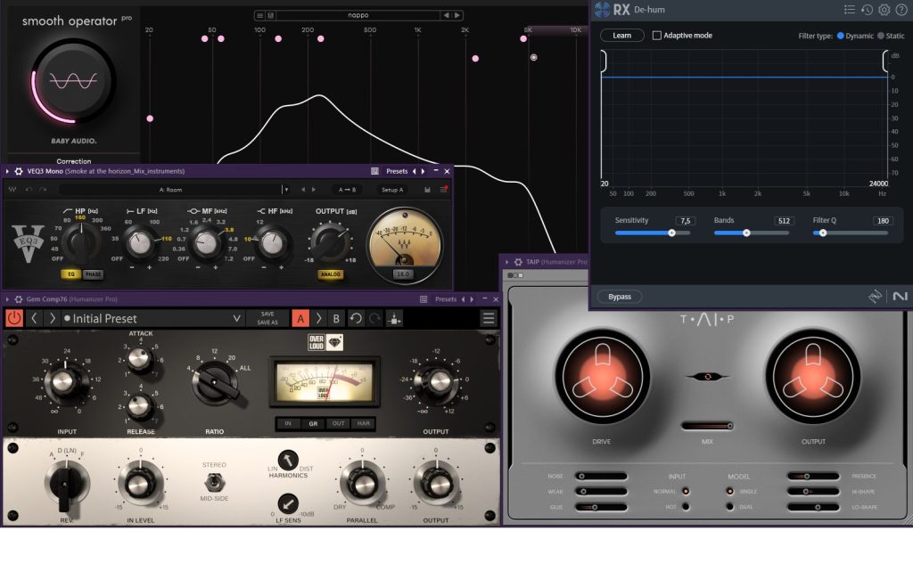Select NORMAL input mode in TAIP

(x=686, y=492)
